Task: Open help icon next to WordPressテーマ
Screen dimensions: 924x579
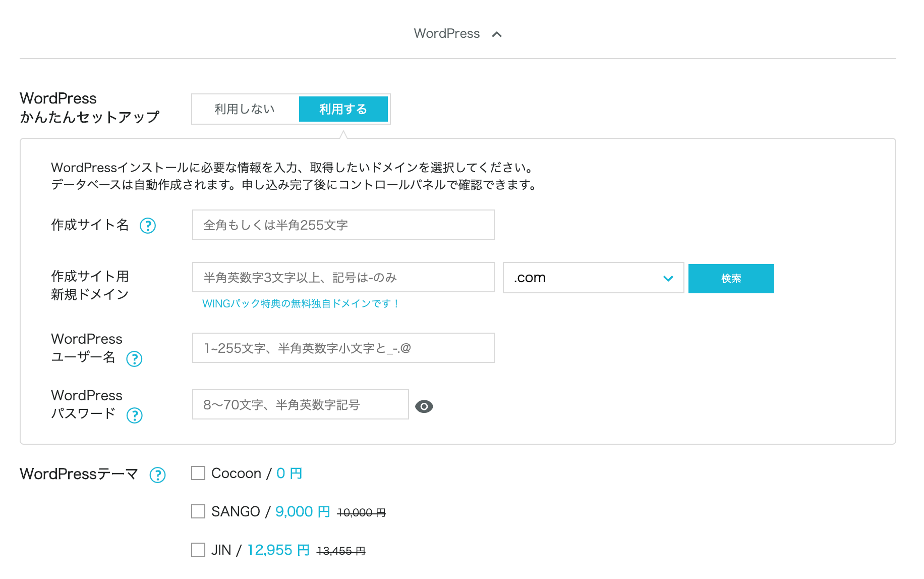Action: point(157,475)
